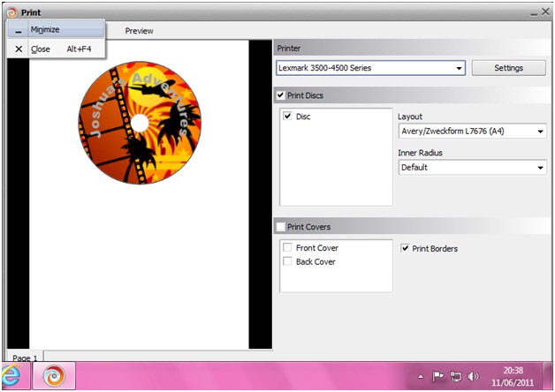Click the disc label app taskbar icon
Image resolution: width=555 pixels, height=392 pixels.
tap(55, 376)
